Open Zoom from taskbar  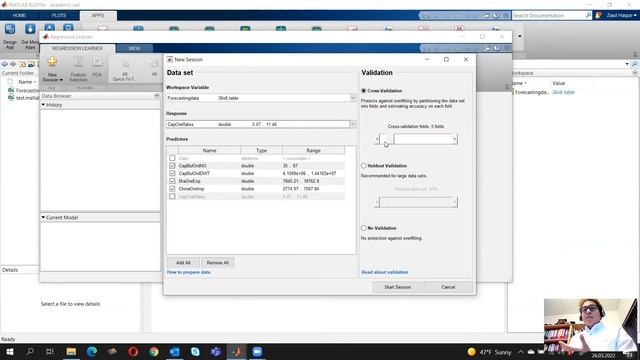[x=257, y=351]
